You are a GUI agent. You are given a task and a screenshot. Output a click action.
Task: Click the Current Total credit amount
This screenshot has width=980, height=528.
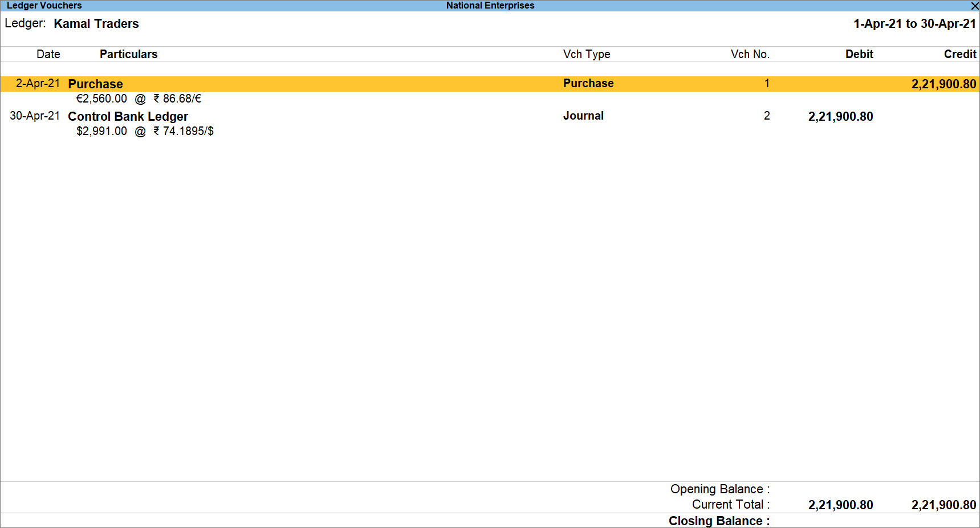pos(944,505)
